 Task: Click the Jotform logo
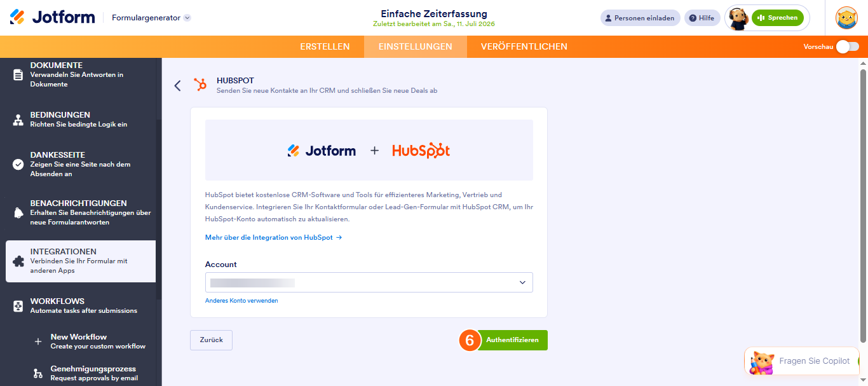tap(52, 17)
